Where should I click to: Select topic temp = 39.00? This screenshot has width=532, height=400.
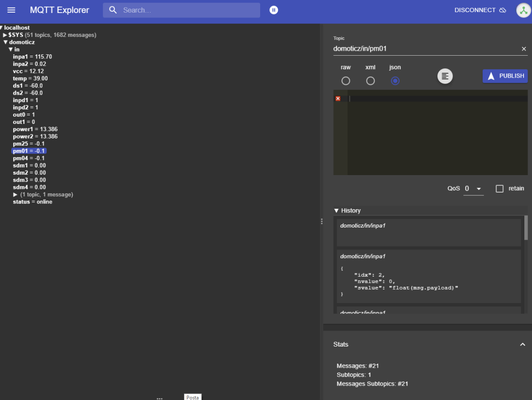[30, 79]
